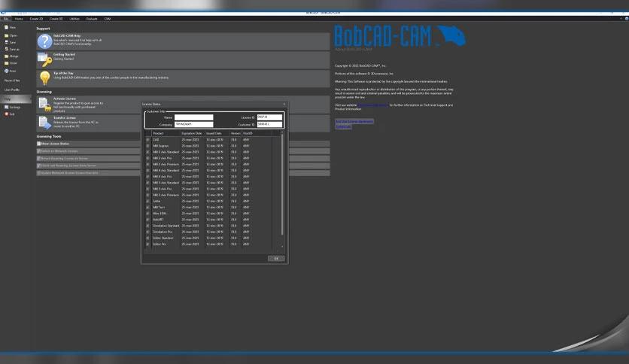Click the Name input field
The height and width of the screenshot is (364, 629).
click(194, 117)
